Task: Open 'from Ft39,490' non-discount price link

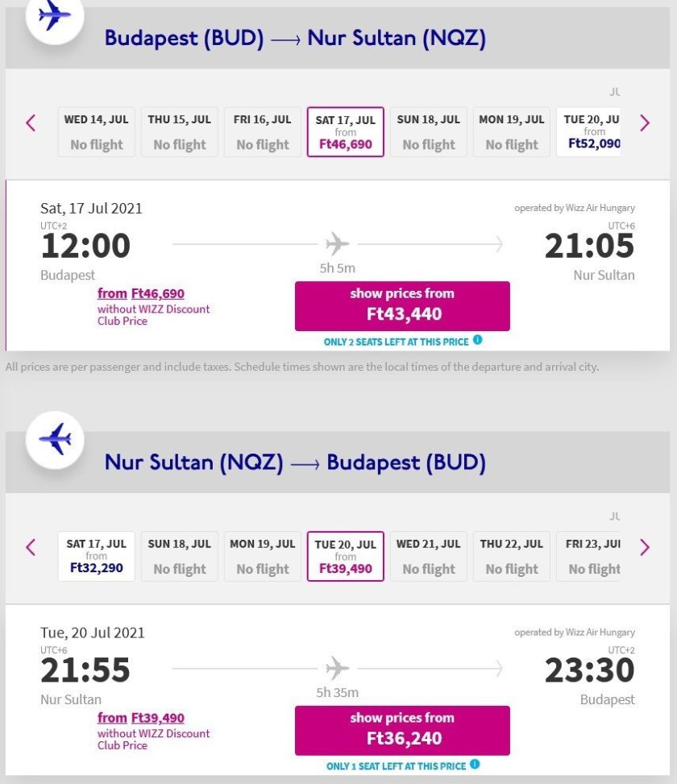Action: [x=141, y=718]
